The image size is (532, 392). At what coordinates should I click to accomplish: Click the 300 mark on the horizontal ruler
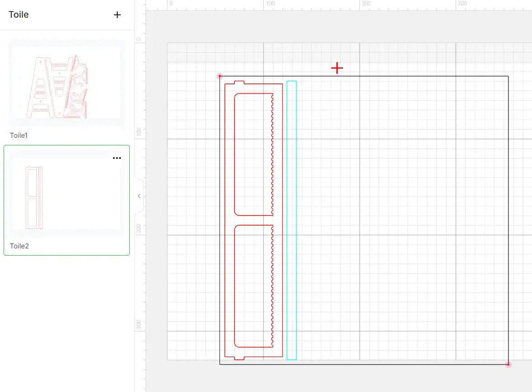coord(462,4)
